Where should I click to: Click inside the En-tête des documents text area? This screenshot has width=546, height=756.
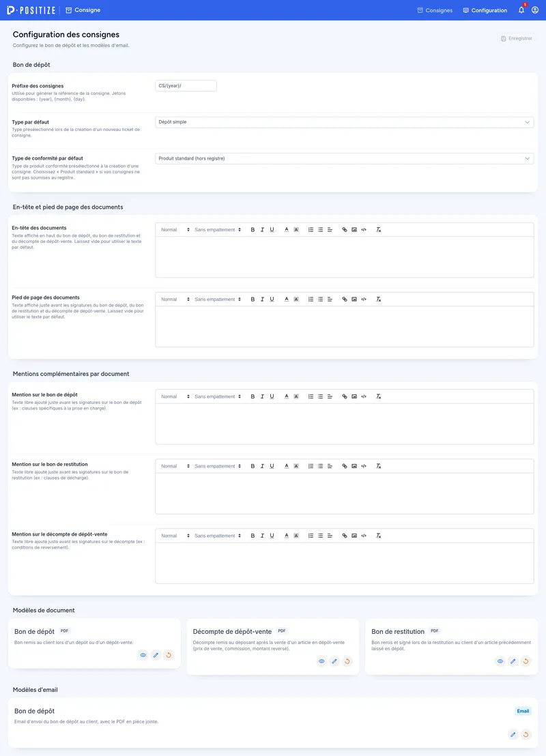point(345,257)
